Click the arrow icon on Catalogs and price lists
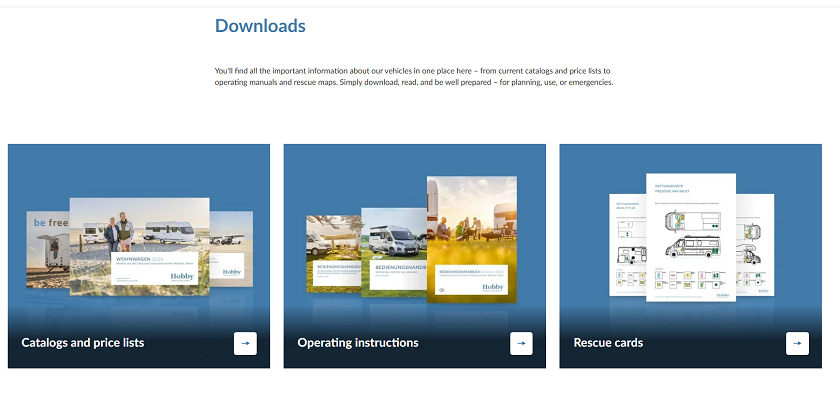The height and width of the screenshot is (401, 840). (x=245, y=343)
